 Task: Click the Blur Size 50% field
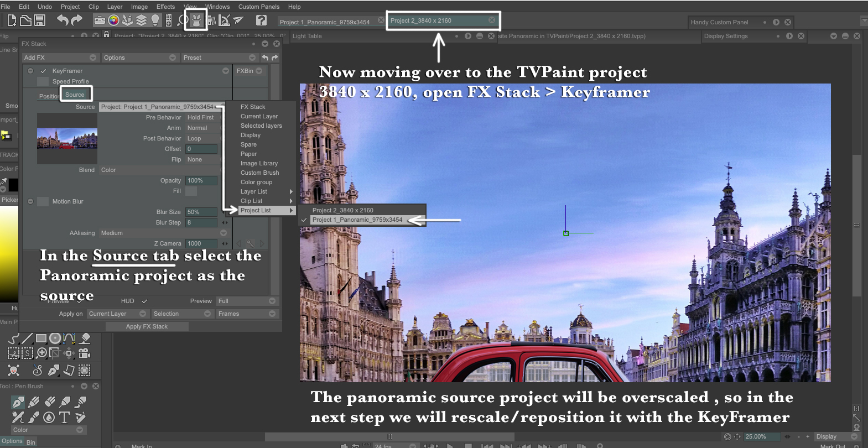point(201,212)
